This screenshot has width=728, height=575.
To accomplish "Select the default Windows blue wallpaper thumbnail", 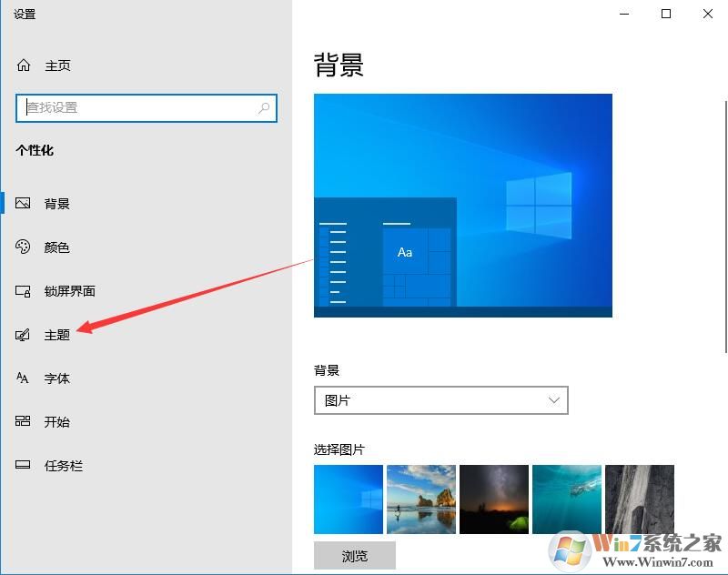I will point(348,499).
